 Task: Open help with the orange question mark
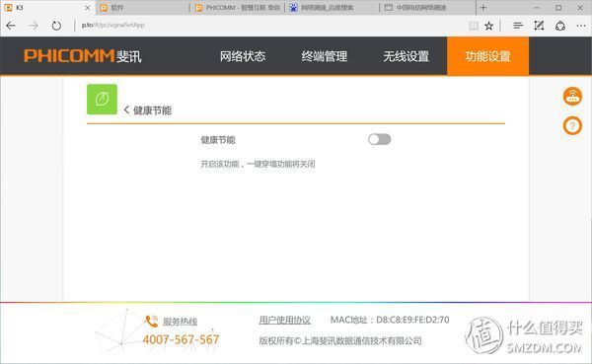point(572,125)
